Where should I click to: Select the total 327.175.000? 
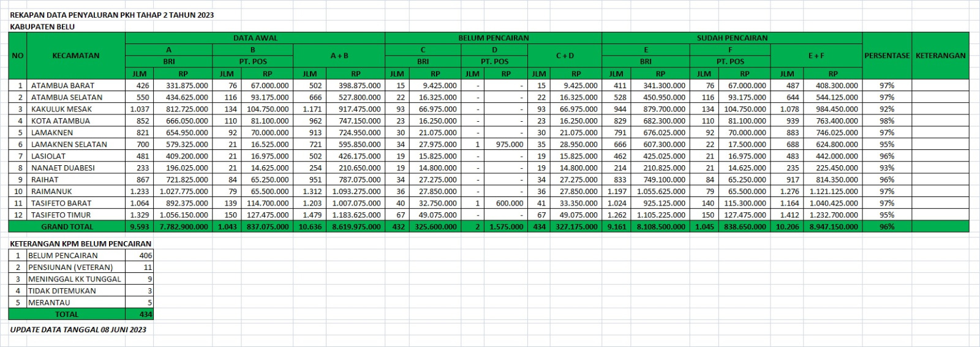576,226
